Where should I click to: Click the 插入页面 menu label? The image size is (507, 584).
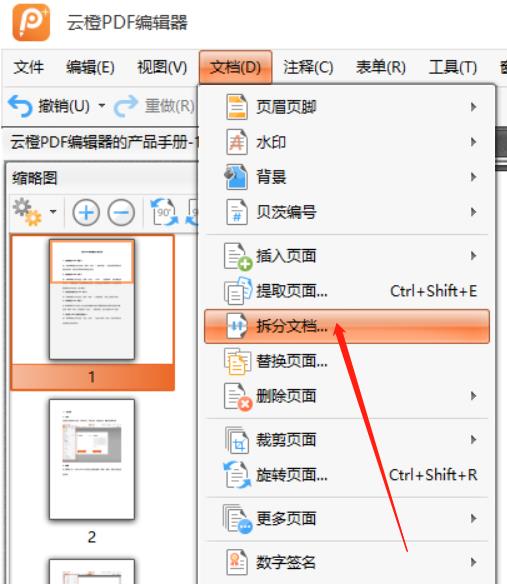click(x=286, y=256)
